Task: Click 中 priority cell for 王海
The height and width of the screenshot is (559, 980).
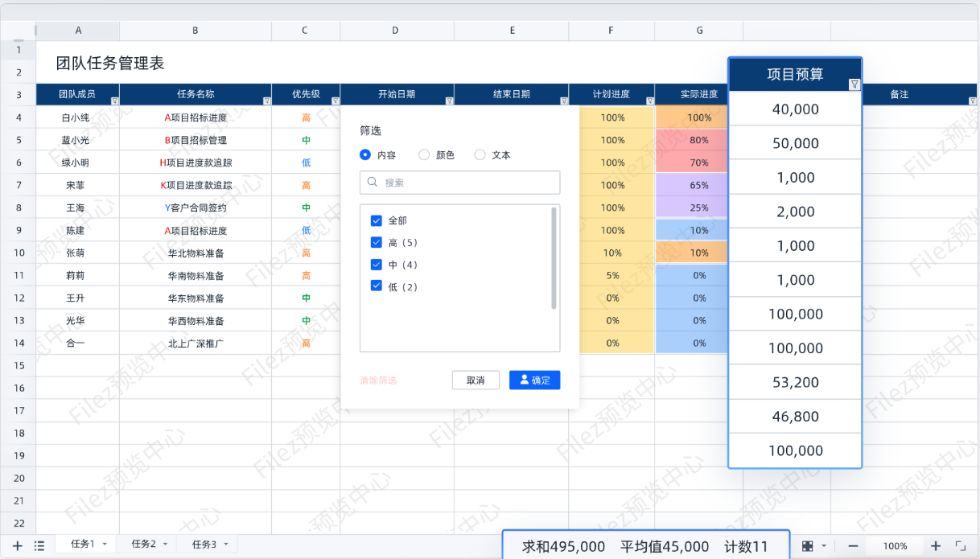Action: click(x=306, y=208)
